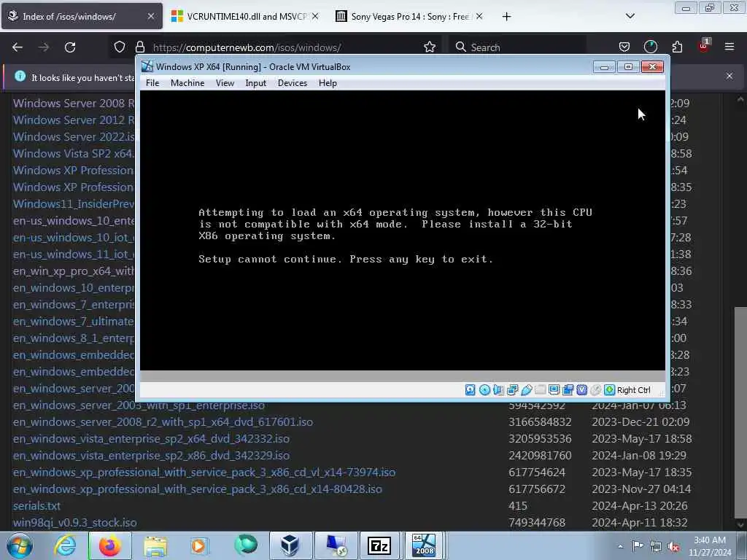Open the VirtualBox Machine menu

[187, 83]
